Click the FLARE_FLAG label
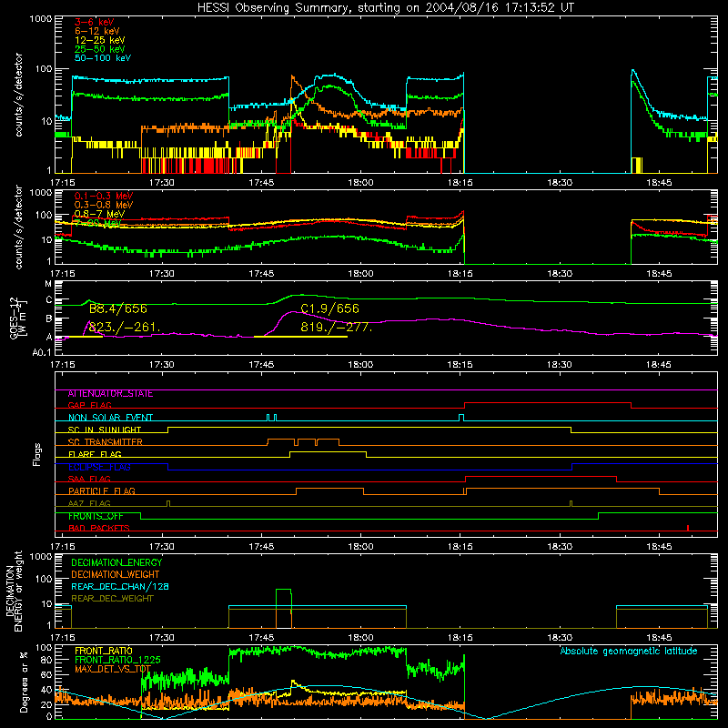 tap(95, 454)
